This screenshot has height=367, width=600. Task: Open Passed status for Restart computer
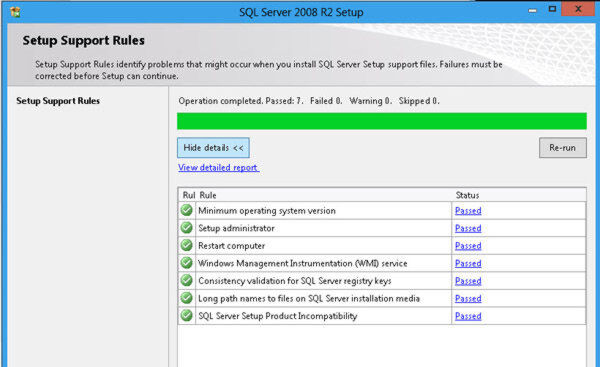(x=468, y=246)
